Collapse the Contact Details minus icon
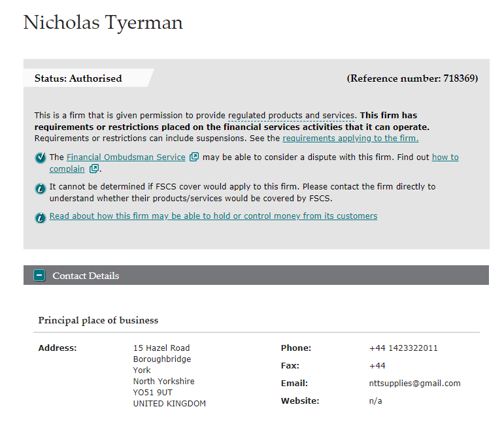 [x=39, y=275]
